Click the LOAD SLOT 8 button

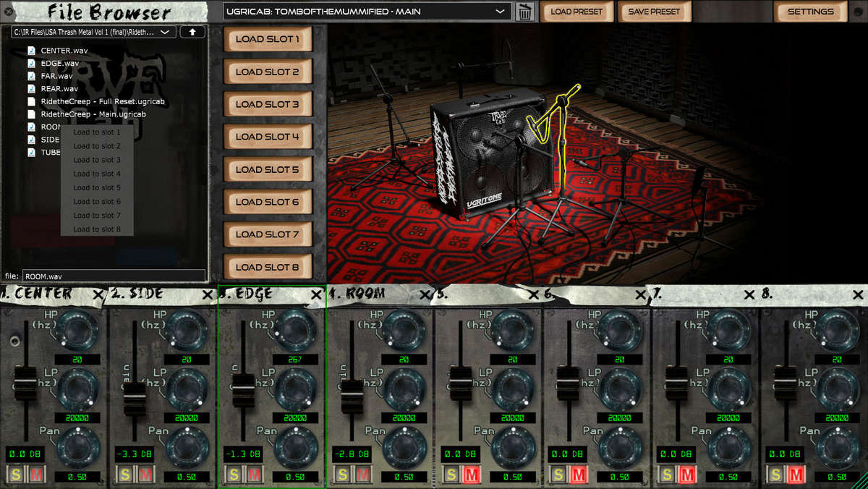(x=268, y=267)
